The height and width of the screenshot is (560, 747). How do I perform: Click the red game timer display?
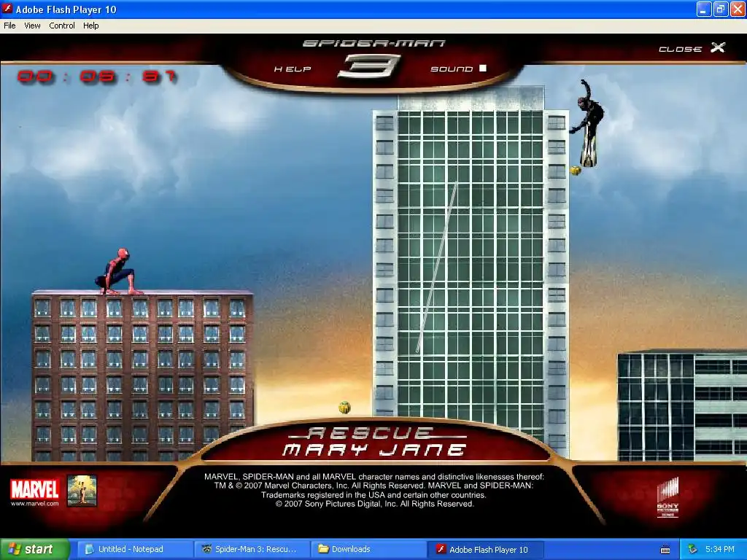[97, 77]
